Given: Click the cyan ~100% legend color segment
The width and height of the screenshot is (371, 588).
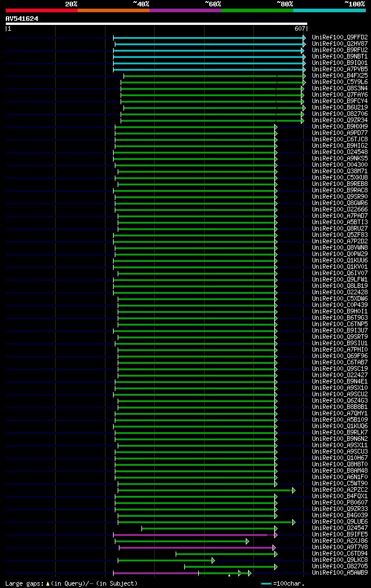Looking at the screenshot, I should click(x=329, y=10).
